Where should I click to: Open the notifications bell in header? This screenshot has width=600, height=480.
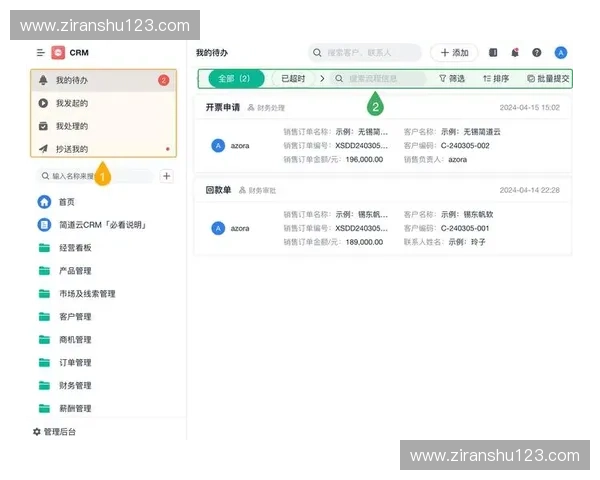[x=515, y=53]
